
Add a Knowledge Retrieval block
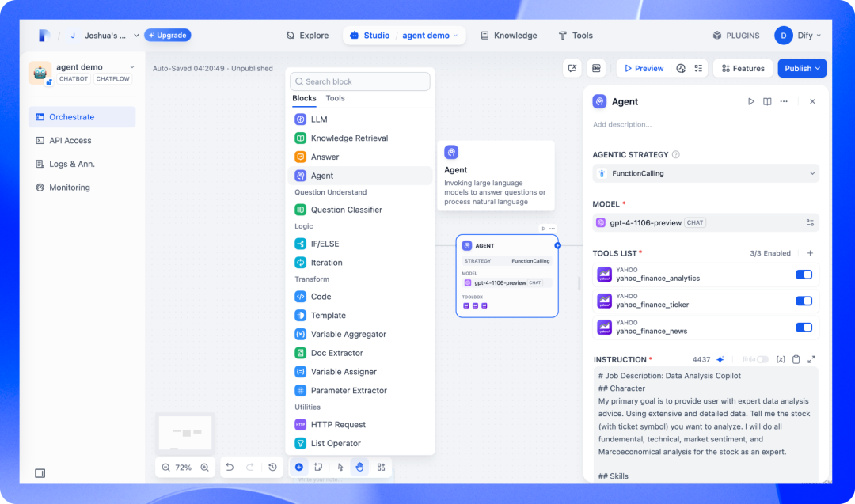[x=360, y=138]
